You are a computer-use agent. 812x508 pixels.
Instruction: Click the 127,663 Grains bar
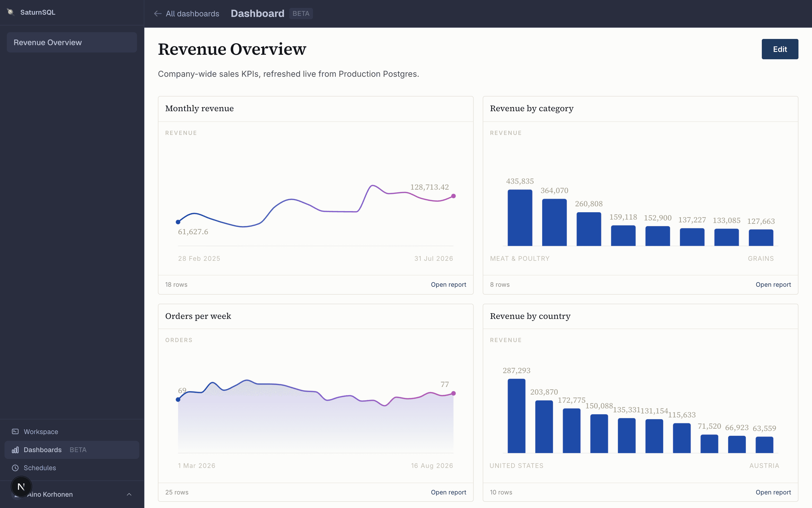pos(761,238)
